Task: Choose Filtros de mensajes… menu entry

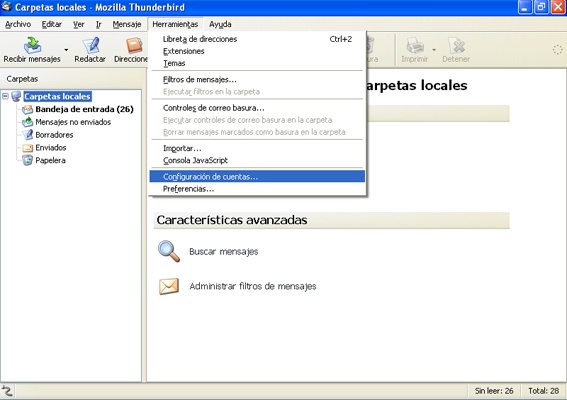Action: (x=257, y=80)
